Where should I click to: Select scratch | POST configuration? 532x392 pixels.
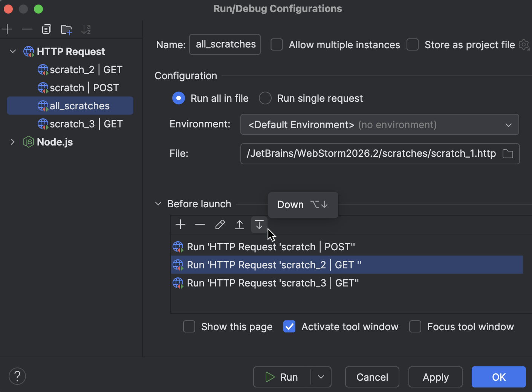[70, 88]
